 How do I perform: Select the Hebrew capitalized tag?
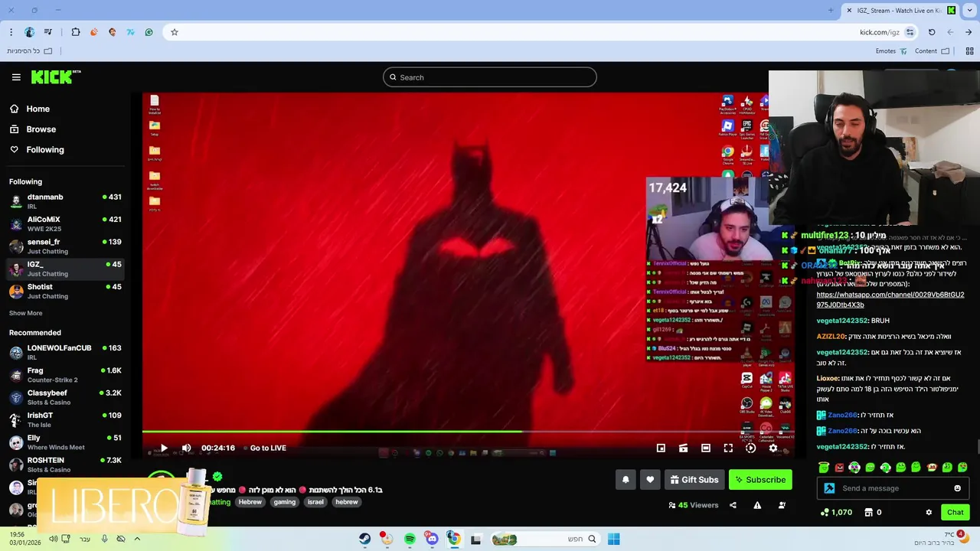[250, 502]
